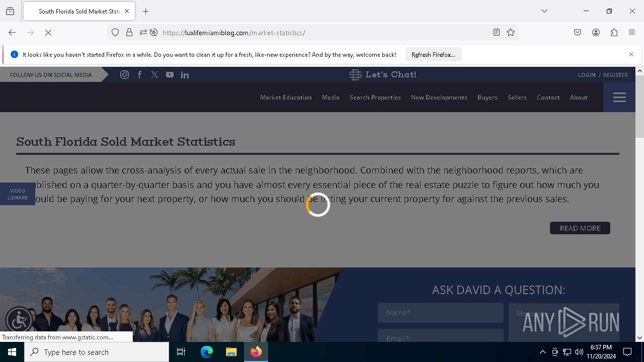
Task: Expand the site hamburger menu
Action: (x=619, y=97)
